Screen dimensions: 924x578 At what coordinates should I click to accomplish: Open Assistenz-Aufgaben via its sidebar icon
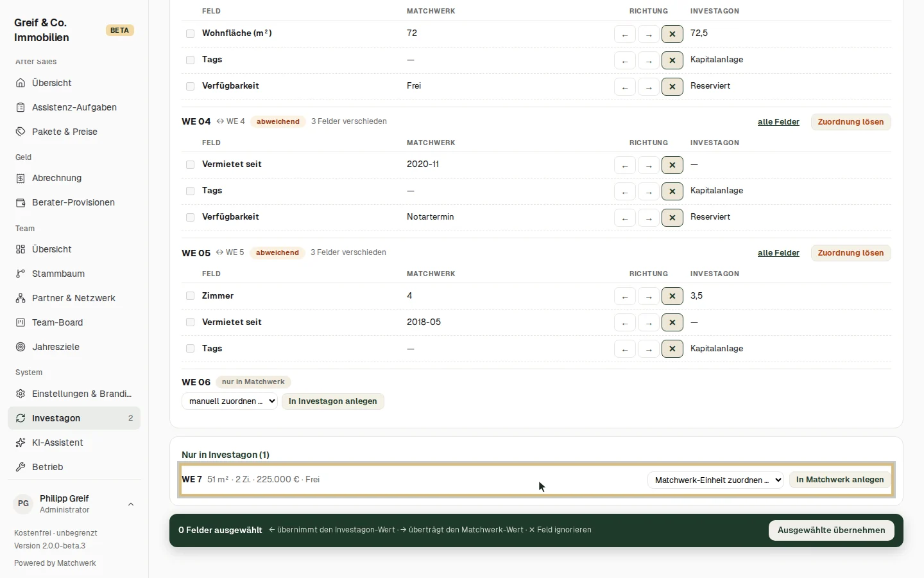21,107
